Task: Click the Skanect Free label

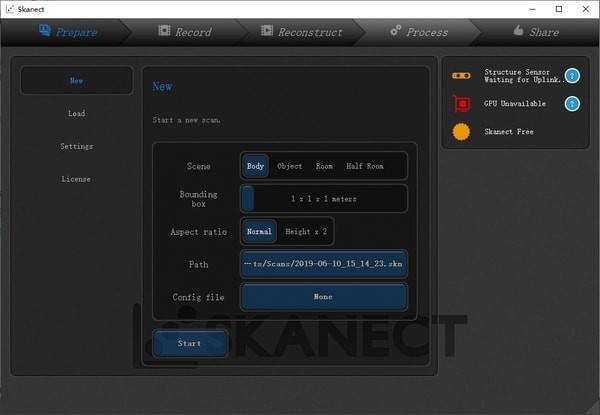Action: pos(509,132)
